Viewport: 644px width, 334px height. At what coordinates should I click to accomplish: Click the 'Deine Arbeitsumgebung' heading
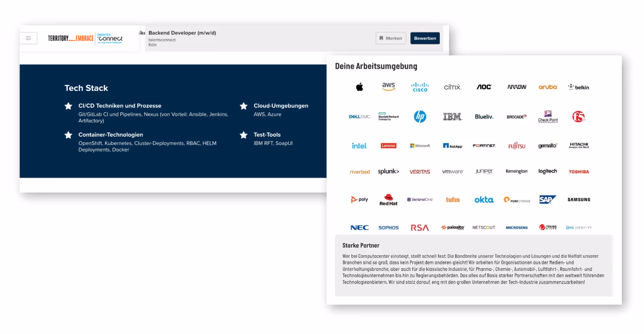(376, 67)
